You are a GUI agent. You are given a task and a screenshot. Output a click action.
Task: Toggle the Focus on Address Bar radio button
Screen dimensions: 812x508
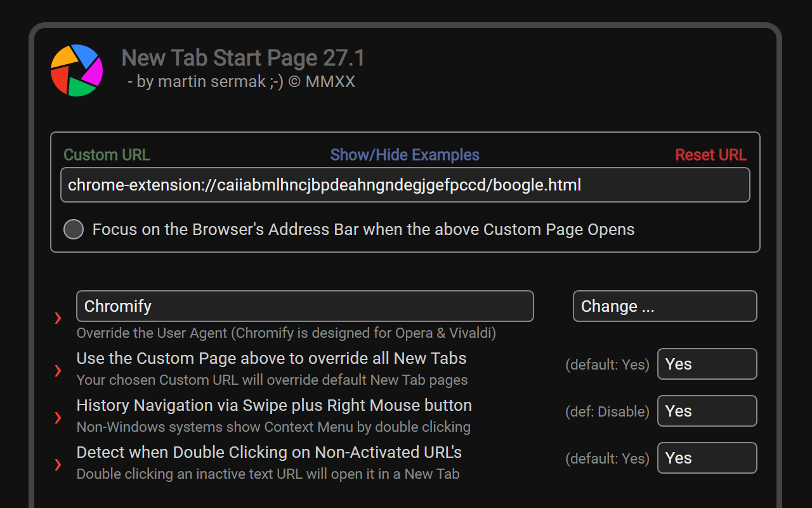tap(74, 229)
